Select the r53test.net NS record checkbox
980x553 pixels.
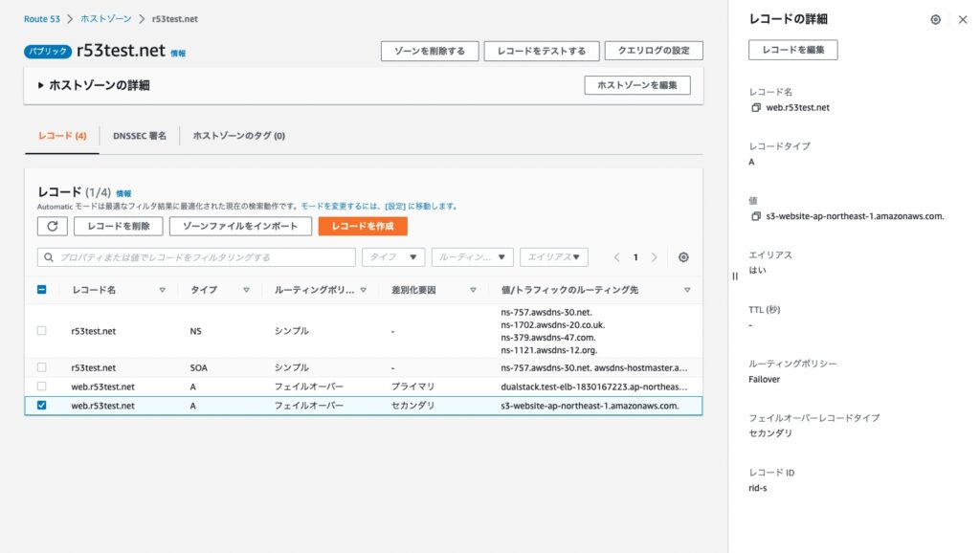pyautogui.click(x=41, y=330)
